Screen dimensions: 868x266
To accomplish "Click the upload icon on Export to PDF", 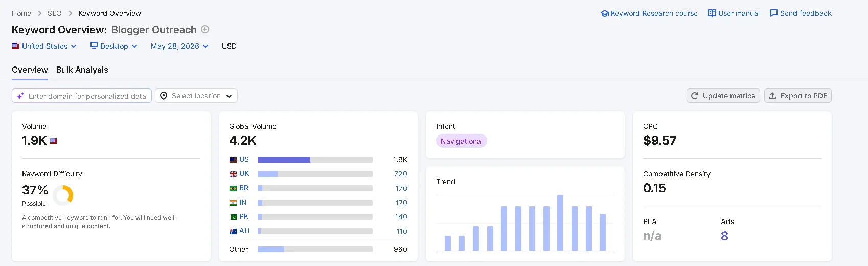I will click(772, 96).
